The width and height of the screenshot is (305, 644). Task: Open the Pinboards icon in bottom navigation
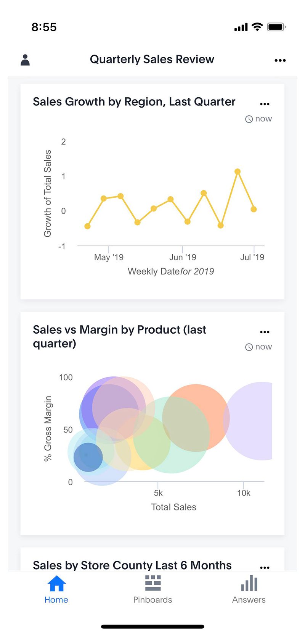[152, 583]
